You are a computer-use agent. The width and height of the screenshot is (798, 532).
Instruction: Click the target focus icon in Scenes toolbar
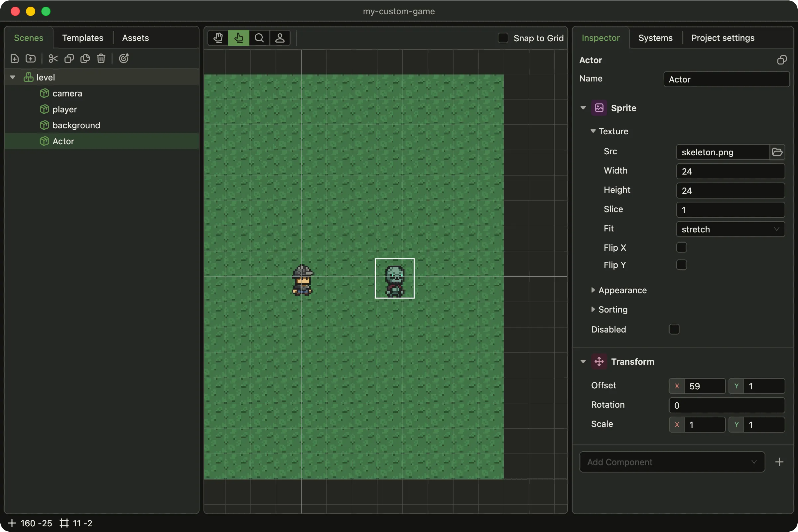[124, 59]
